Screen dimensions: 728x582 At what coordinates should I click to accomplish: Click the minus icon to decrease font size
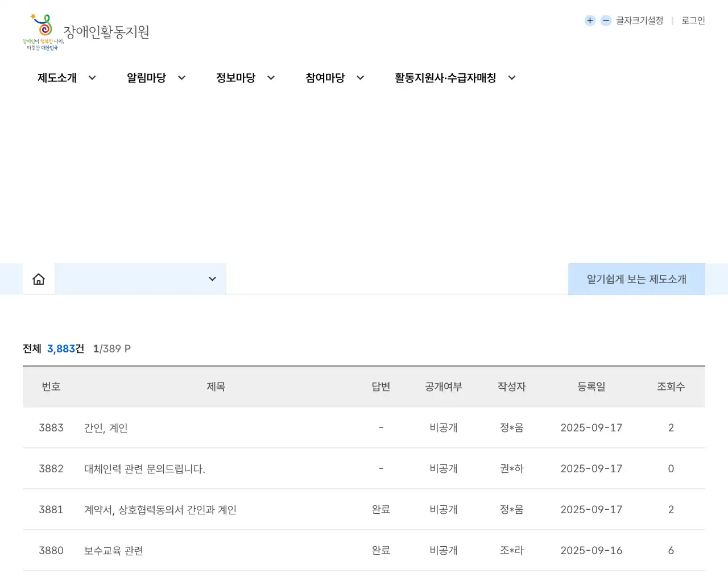(606, 20)
